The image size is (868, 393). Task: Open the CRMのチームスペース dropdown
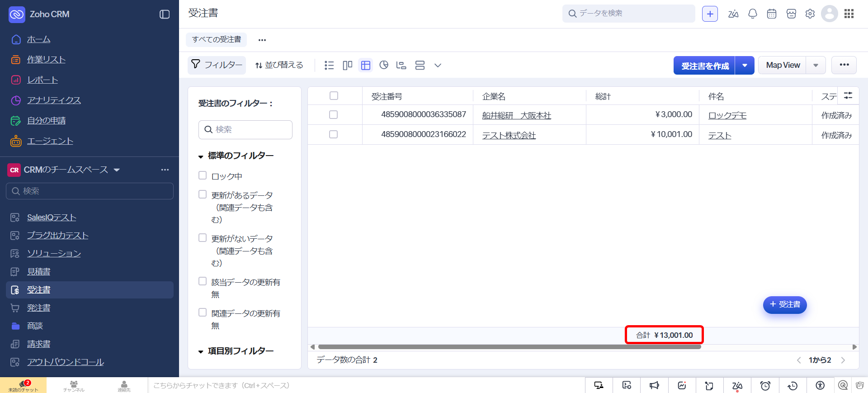pyautogui.click(x=117, y=170)
